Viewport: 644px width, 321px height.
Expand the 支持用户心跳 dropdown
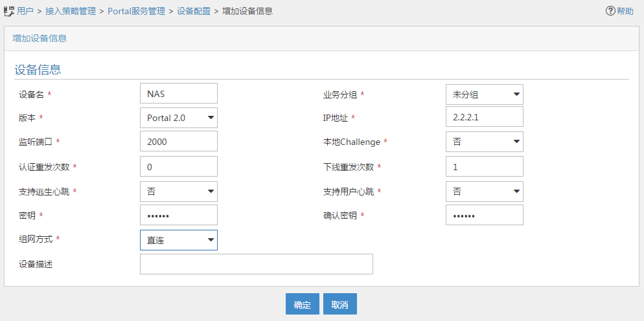pyautogui.click(x=484, y=191)
